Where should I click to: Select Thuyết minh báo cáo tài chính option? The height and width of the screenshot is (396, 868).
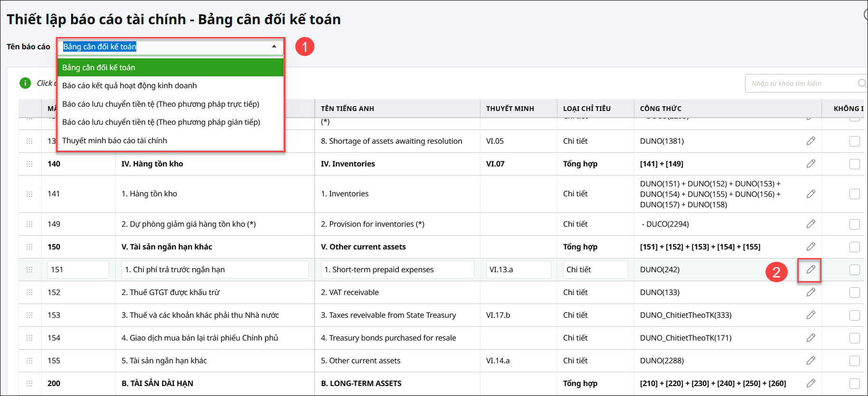coord(114,140)
